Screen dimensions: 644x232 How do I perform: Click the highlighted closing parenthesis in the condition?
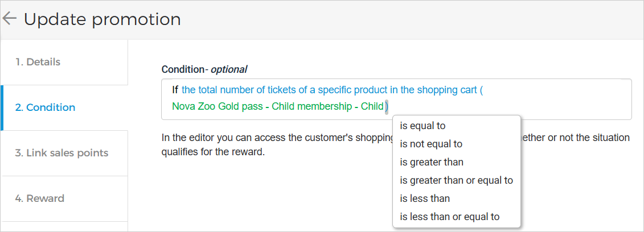click(386, 106)
